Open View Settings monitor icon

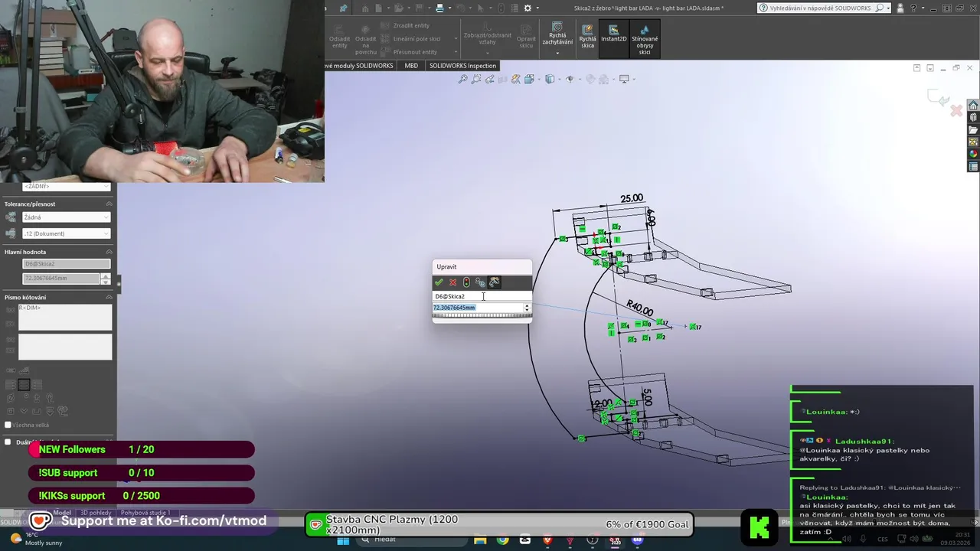tap(624, 79)
